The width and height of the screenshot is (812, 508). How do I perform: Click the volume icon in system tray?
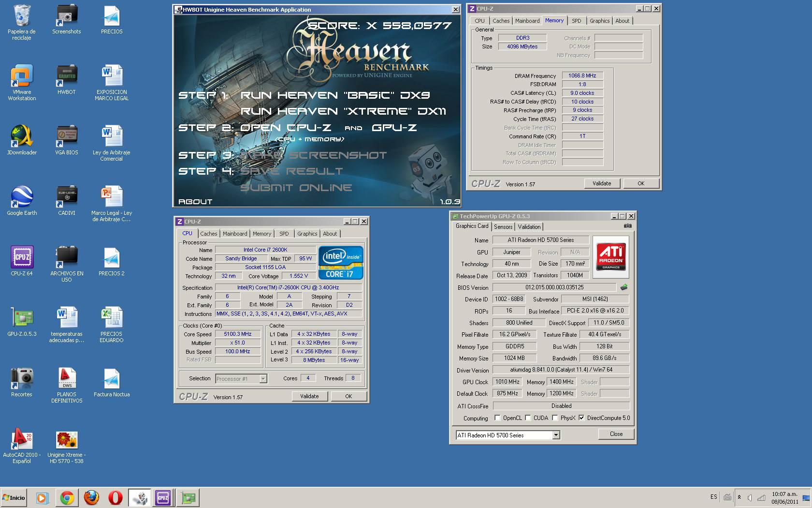(x=750, y=497)
